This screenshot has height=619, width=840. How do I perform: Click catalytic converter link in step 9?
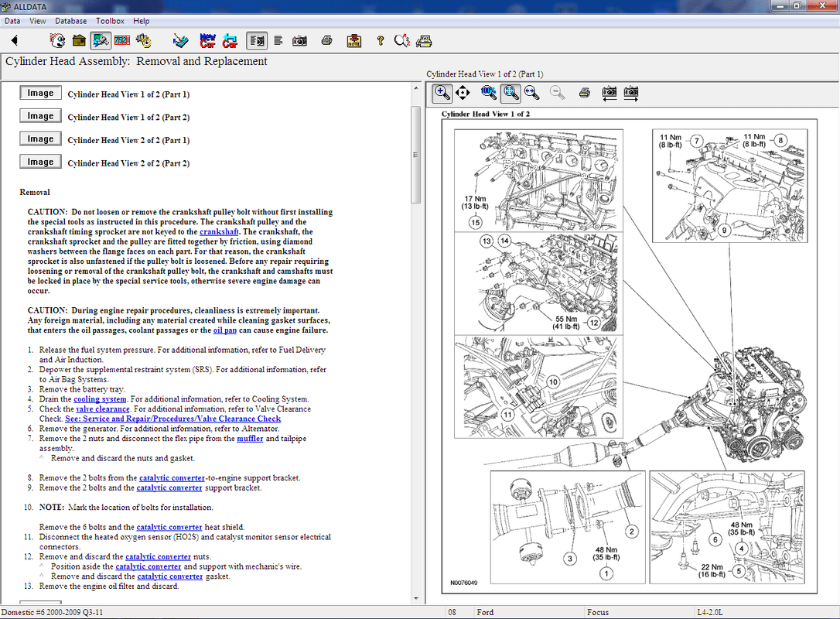pyautogui.click(x=169, y=488)
